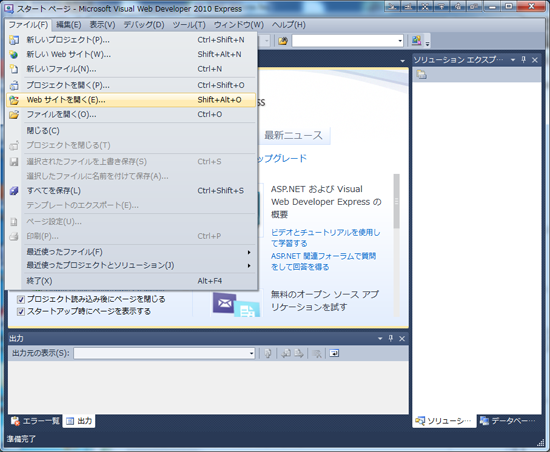Click the New Web Site globe icon
This screenshot has width=550, height=452.
(14, 55)
